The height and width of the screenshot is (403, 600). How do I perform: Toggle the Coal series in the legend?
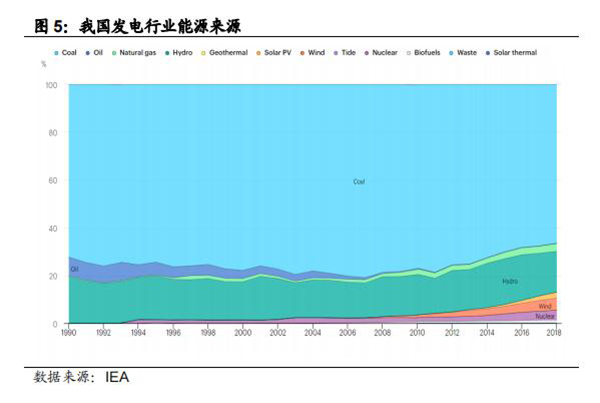point(69,49)
